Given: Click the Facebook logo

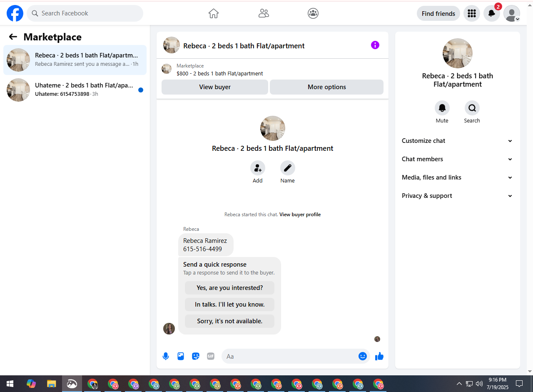Looking at the screenshot, I should [x=15, y=13].
